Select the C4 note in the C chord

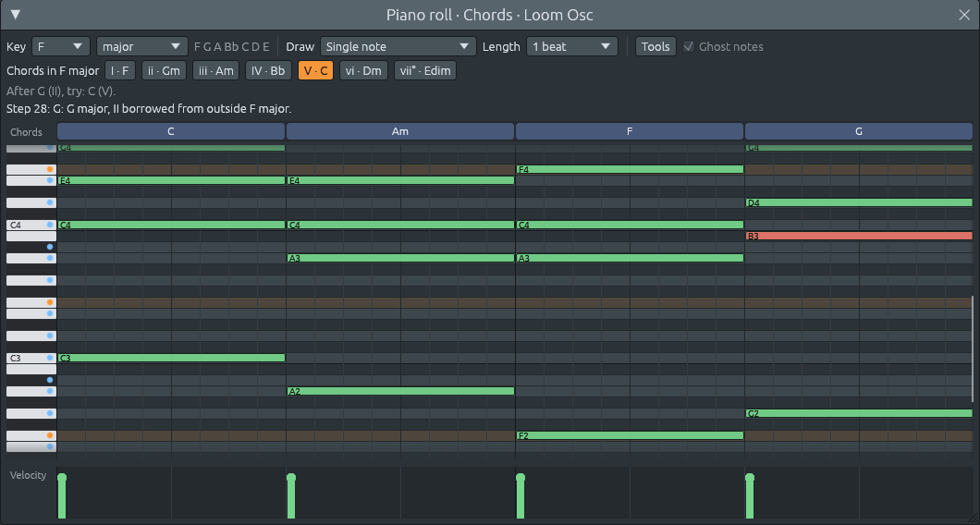pyautogui.click(x=171, y=225)
